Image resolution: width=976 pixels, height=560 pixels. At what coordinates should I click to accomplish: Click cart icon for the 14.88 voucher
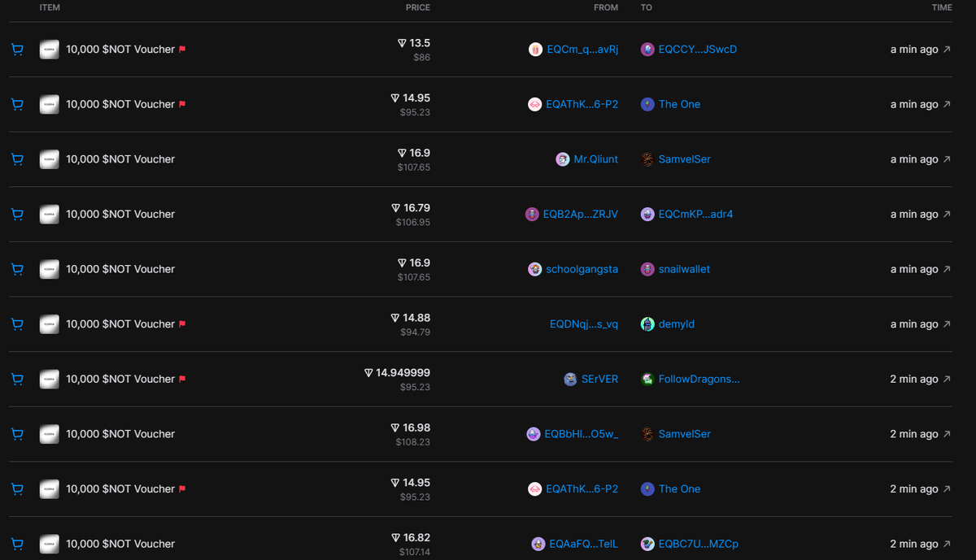click(17, 324)
